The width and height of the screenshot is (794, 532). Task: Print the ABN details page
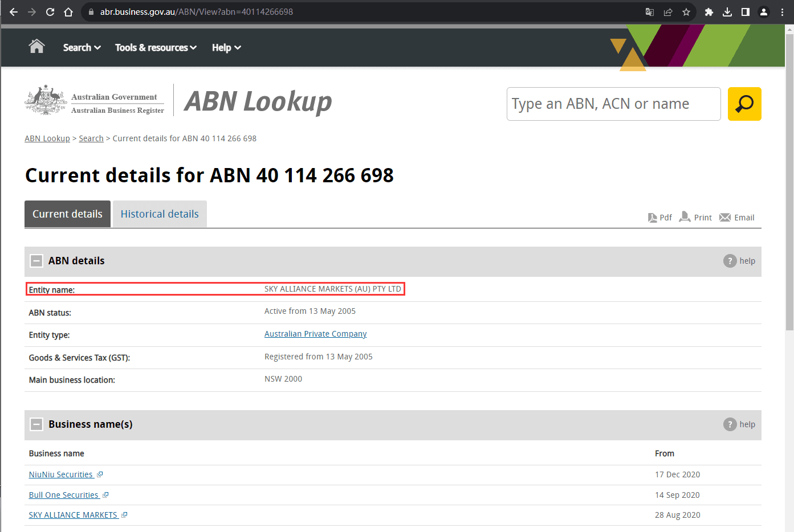[x=695, y=217]
